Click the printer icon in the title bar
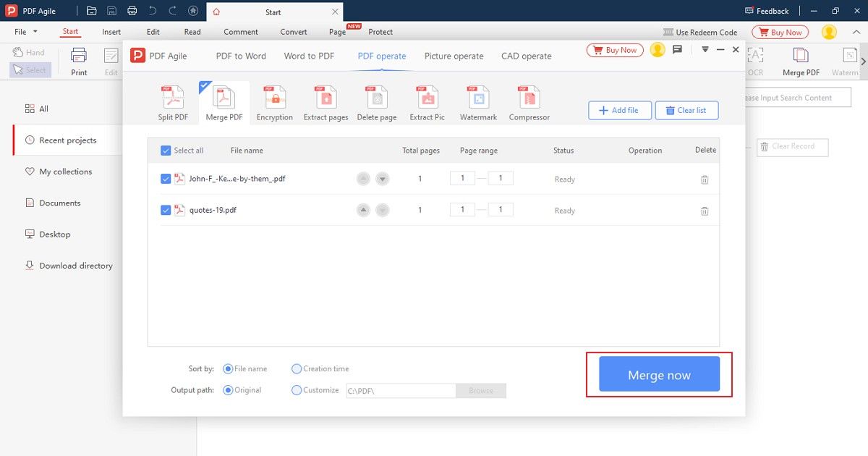 (132, 11)
